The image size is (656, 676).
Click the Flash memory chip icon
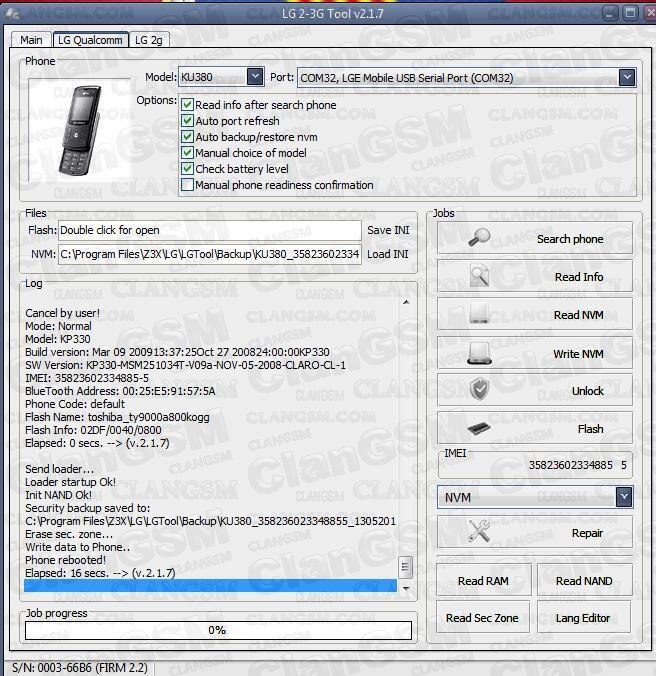(479, 428)
